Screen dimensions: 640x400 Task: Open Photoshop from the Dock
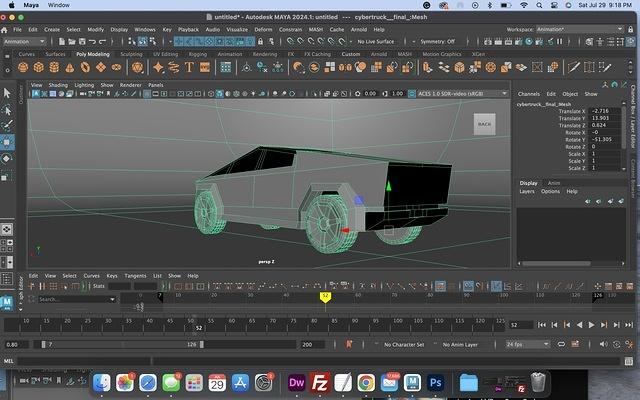(436, 383)
